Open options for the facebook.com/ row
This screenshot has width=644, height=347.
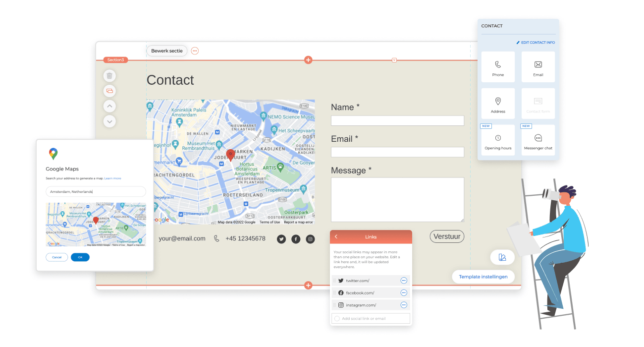(x=404, y=293)
